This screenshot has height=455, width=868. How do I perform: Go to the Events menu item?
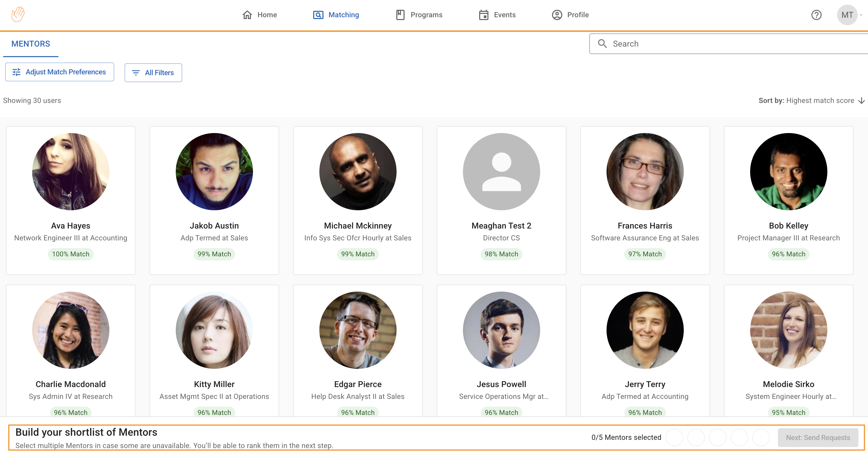[x=504, y=15]
